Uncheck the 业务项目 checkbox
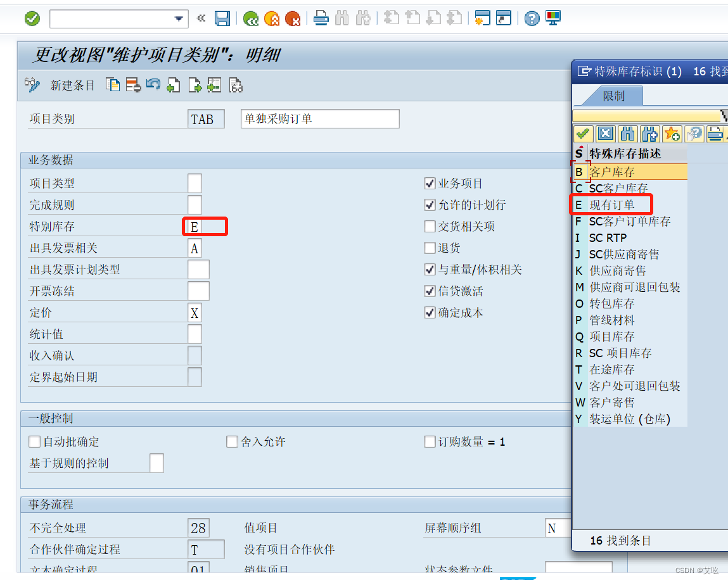Image resolution: width=728 pixels, height=580 pixels. pos(430,183)
